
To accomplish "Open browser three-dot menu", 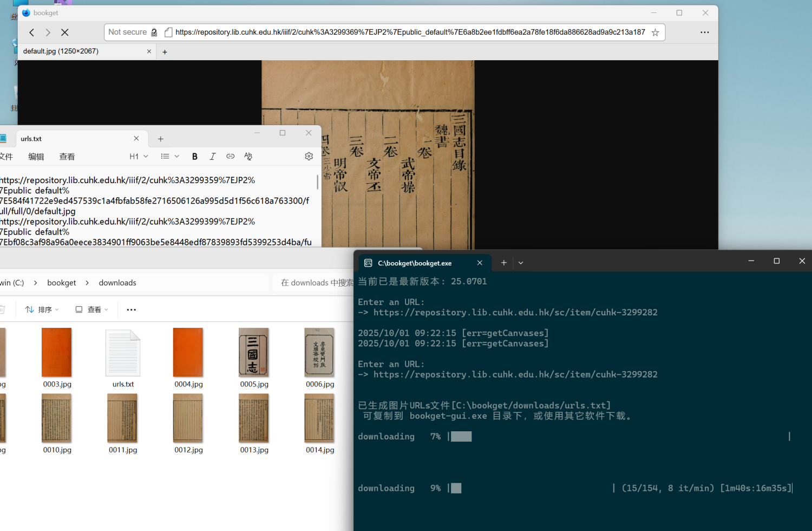I will point(704,33).
